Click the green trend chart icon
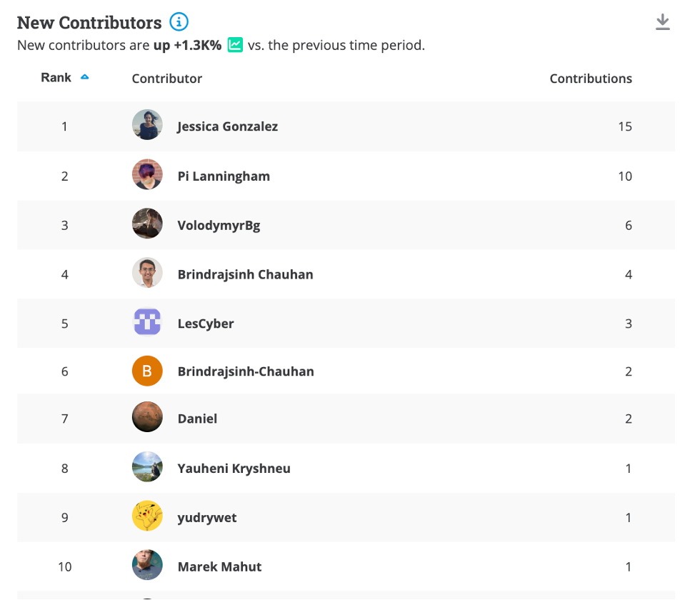The height and width of the screenshot is (600, 700). 235,45
